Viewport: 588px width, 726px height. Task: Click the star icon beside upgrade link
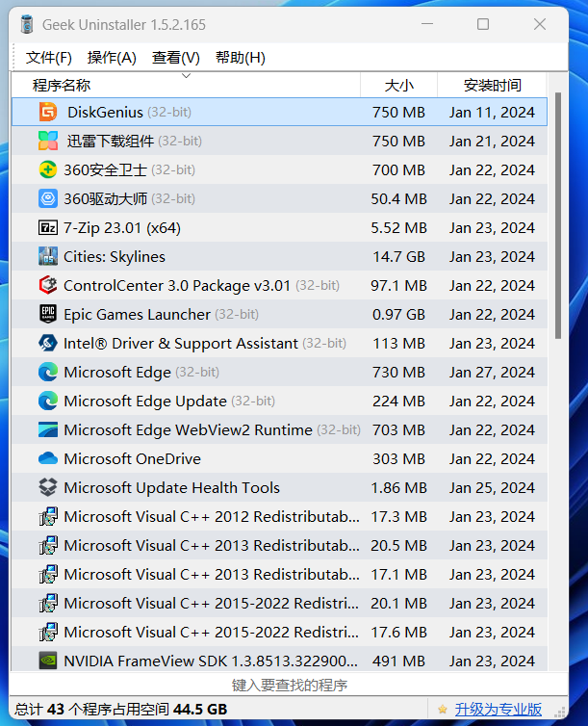point(443,710)
